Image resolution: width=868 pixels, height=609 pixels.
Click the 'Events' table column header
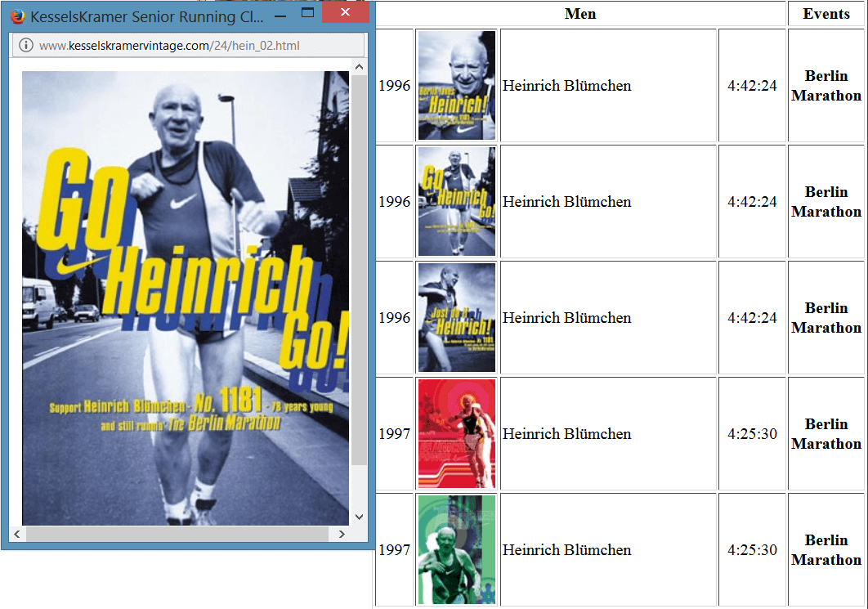coord(826,14)
